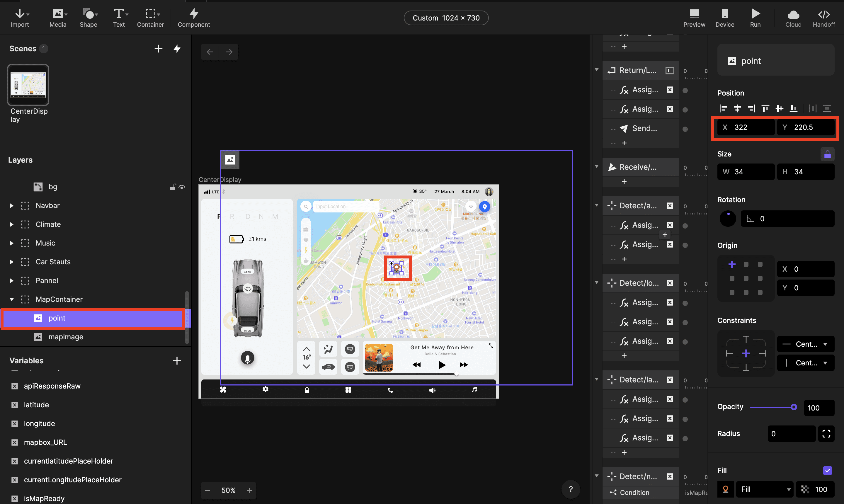The height and width of the screenshot is (504, 844).
Task: Click the Custom 1024 × 730 size button
Action: [x=446, y=18]
